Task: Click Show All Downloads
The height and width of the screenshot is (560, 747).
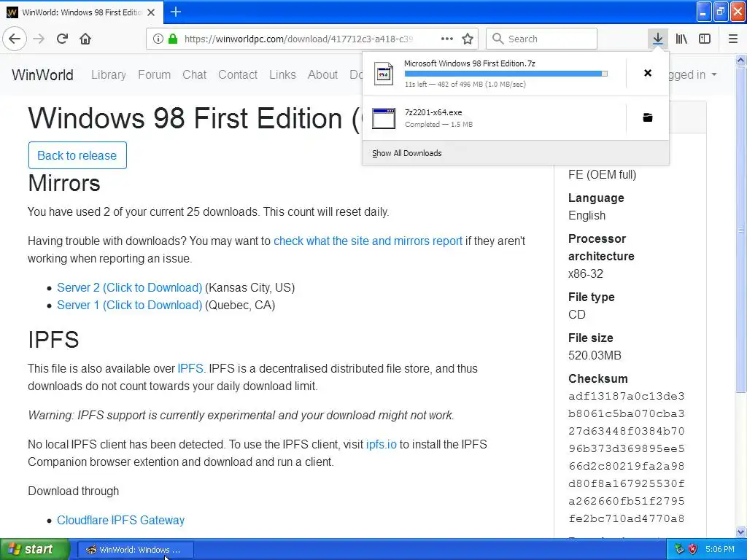Action: coord(407,153)
